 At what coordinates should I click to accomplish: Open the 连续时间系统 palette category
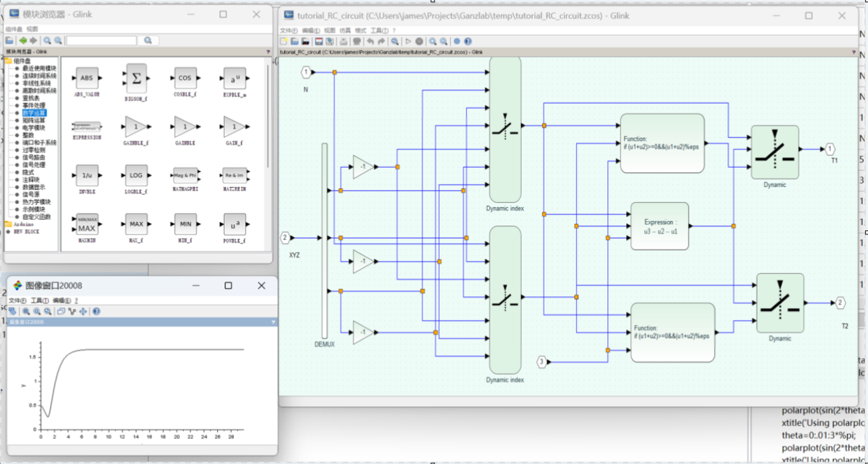point(39,76)
